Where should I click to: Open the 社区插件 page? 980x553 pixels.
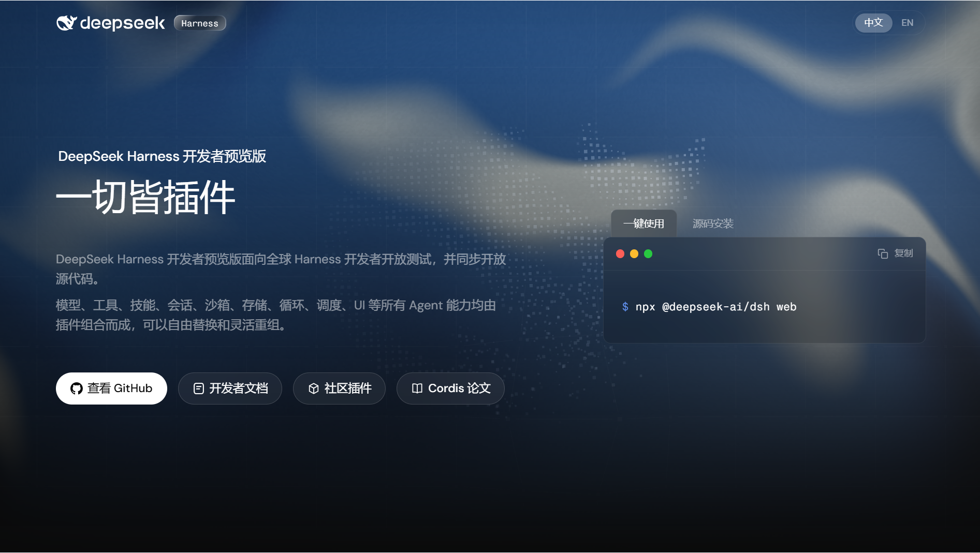point(339,388)
